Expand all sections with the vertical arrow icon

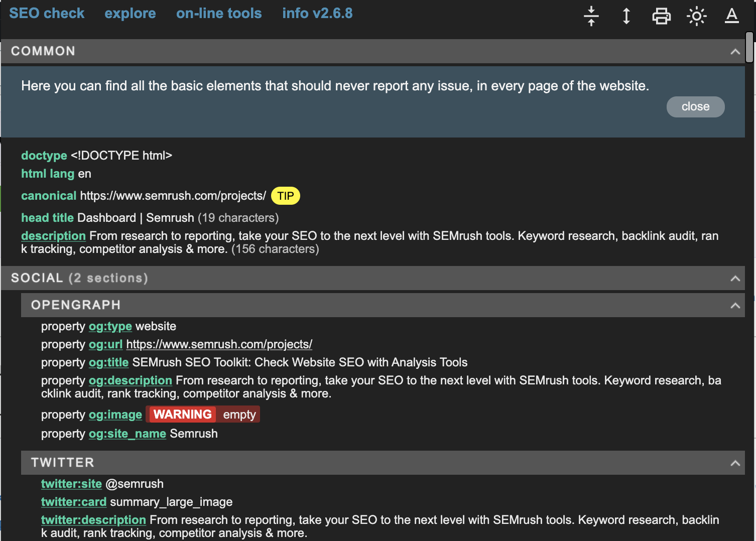click(x=626, y=16)
